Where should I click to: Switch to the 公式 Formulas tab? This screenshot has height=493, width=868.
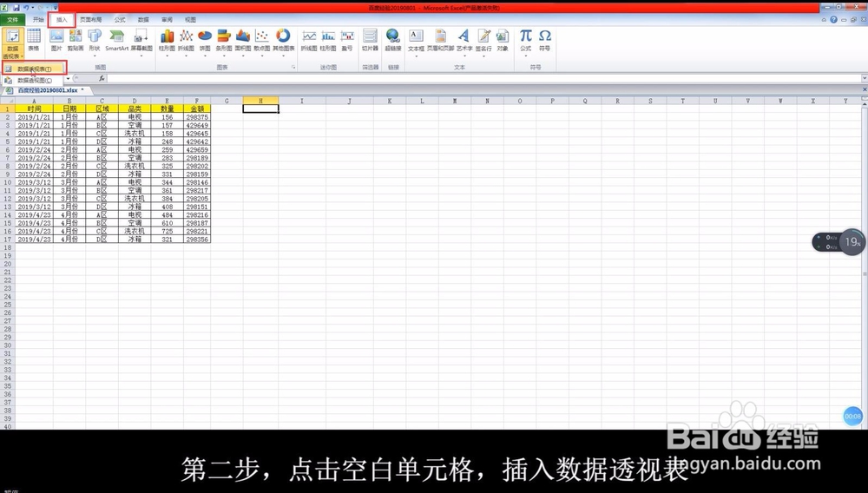120,19
